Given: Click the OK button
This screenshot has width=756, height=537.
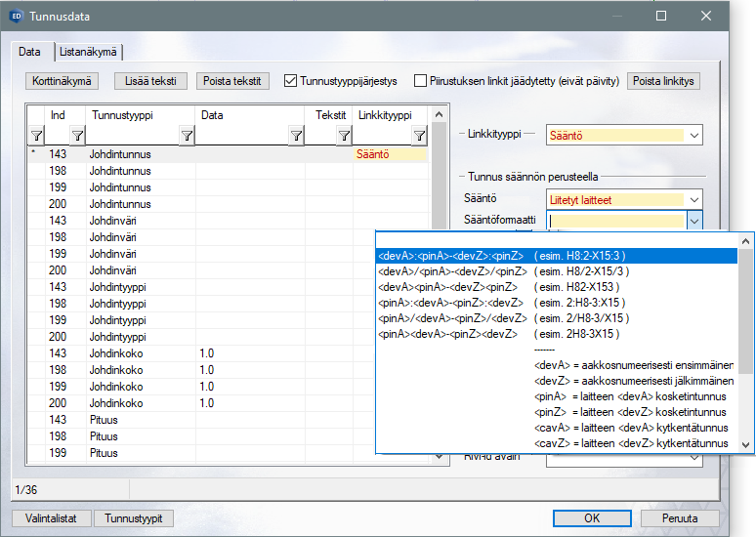Looking at the screenshot, I should [592, 518].
